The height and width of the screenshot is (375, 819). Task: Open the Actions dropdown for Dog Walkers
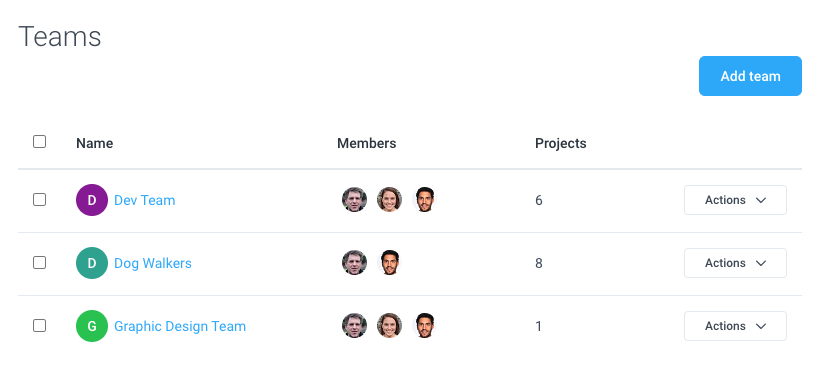click(x=735, y=263)
